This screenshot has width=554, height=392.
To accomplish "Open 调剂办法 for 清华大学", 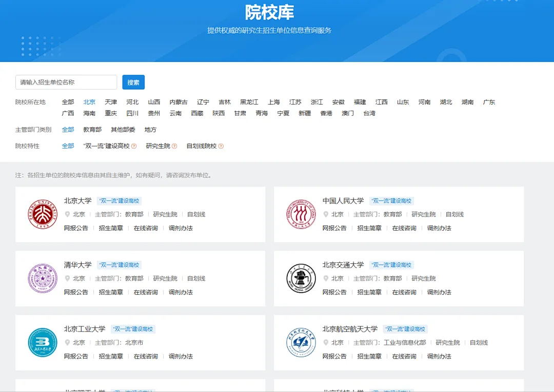I will coord(181,292).
